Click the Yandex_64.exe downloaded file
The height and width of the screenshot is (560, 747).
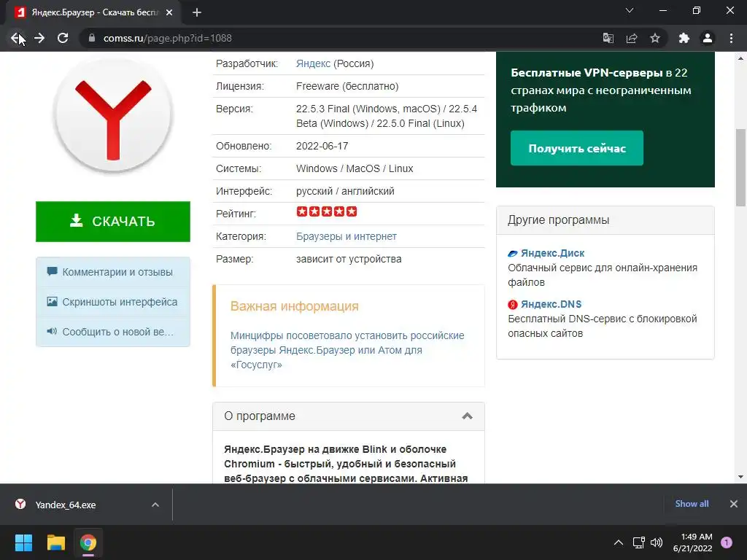pos(65,505)
